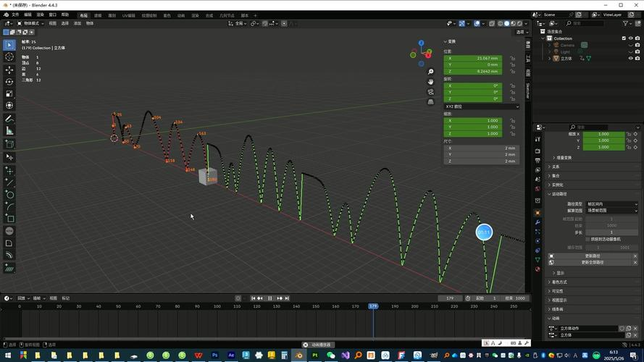
Task: Jump to the first frame
Action: point(254,298)
